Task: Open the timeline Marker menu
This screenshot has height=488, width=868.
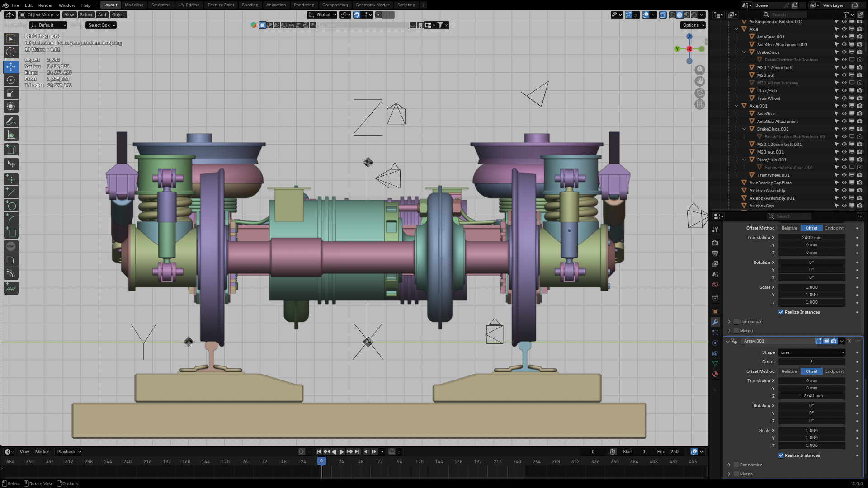Action: tap(42, 452)
